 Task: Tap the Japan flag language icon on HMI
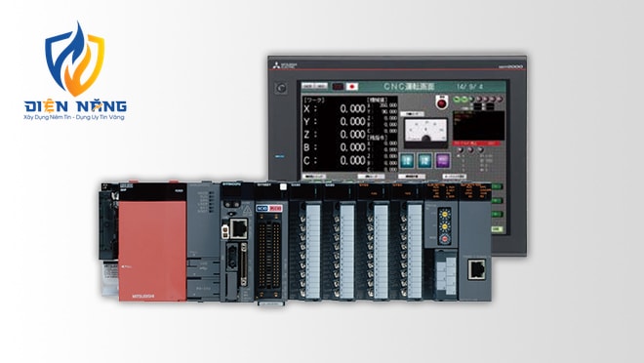click(352, 87)
